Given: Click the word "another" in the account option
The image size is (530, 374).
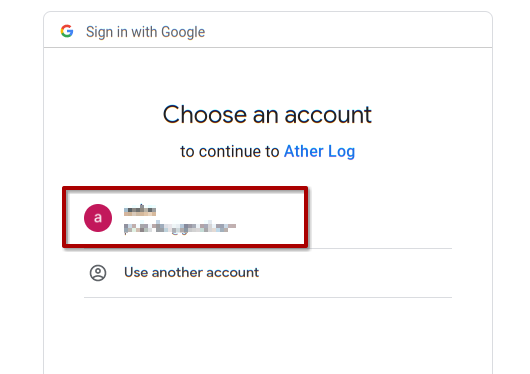Looking at the screenshot, I should [177, 273].
